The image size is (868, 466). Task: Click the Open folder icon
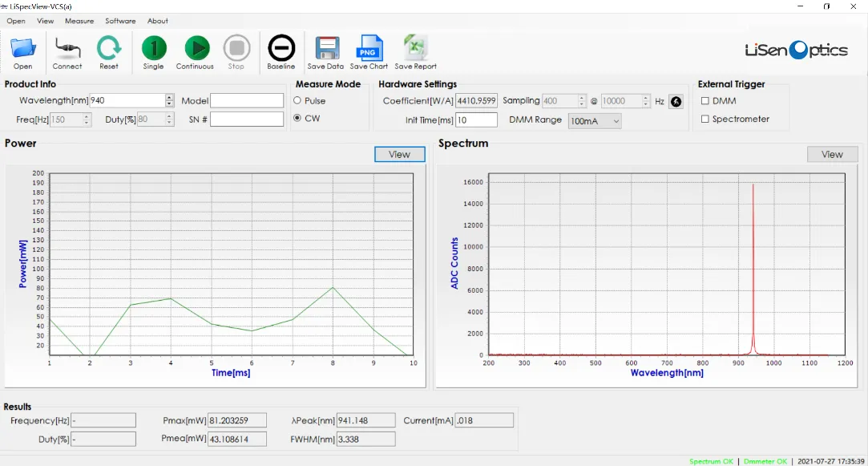[x=22, y=50]
